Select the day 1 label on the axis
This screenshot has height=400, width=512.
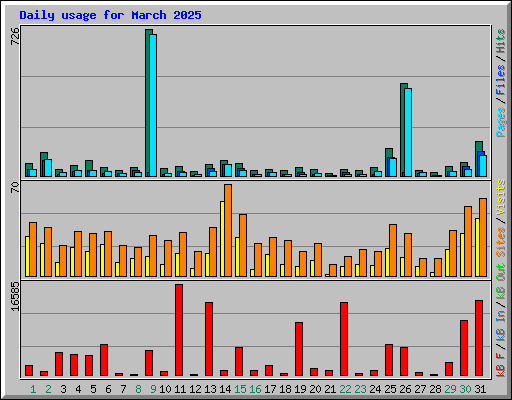coord(33,389)
